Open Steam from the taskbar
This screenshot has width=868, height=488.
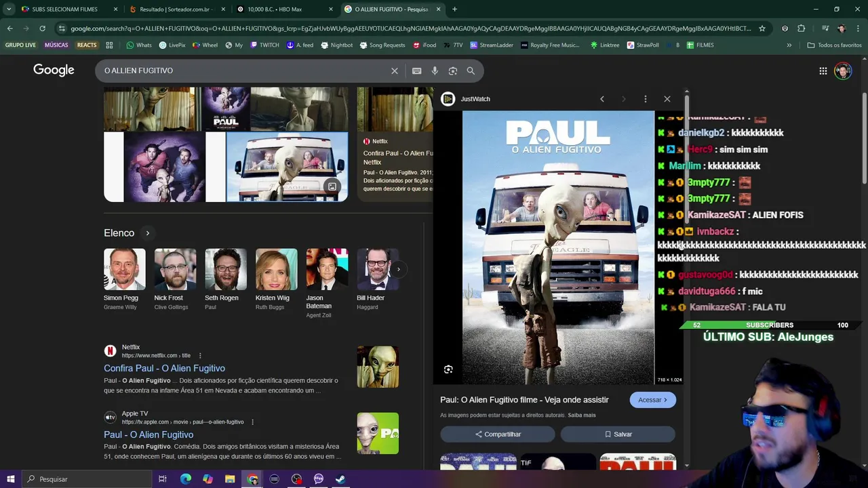tap(340, 479)
